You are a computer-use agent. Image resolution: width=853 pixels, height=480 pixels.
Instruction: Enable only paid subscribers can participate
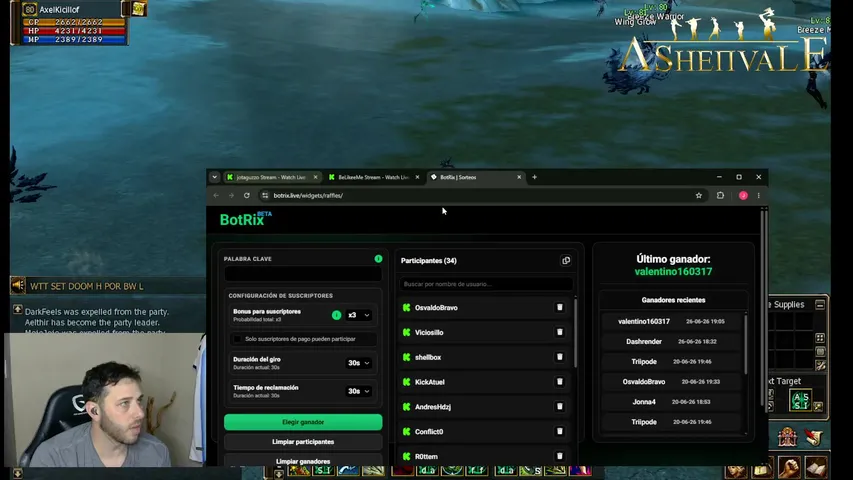pos(237,339)
